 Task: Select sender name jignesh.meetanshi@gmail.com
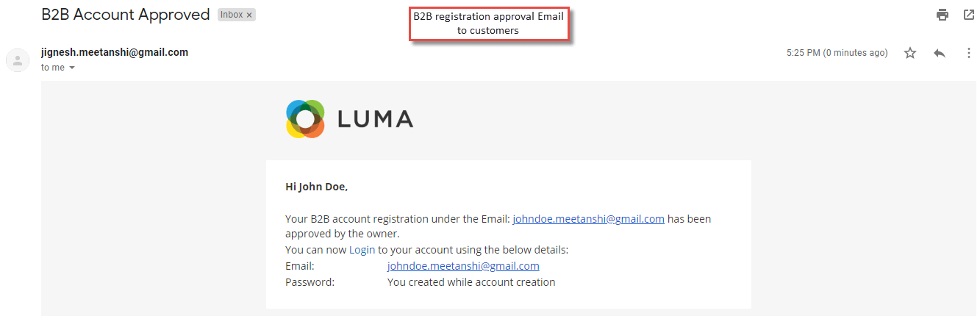coord(115,52)
